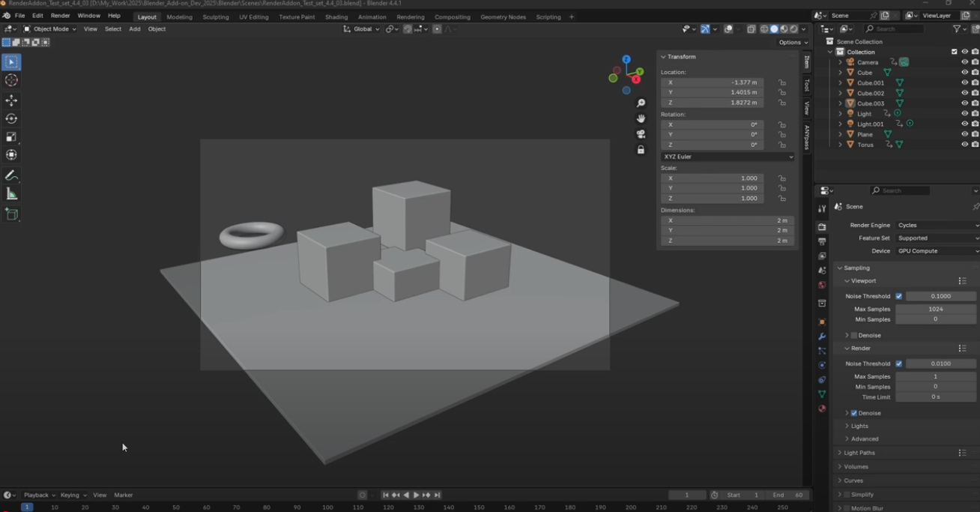Toggle X-ray view icon
This screenshot has width=980, height=512.
[x=751, y=29]
